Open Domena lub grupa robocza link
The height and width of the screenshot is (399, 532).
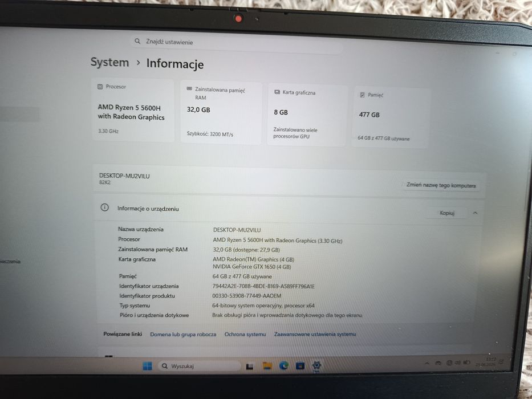pyautogui.click(x=183, y=334)
